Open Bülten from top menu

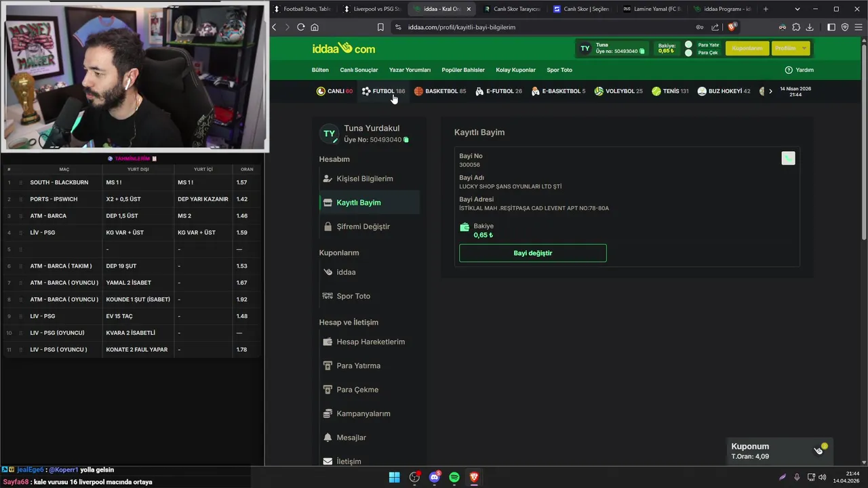coord(320,70)
